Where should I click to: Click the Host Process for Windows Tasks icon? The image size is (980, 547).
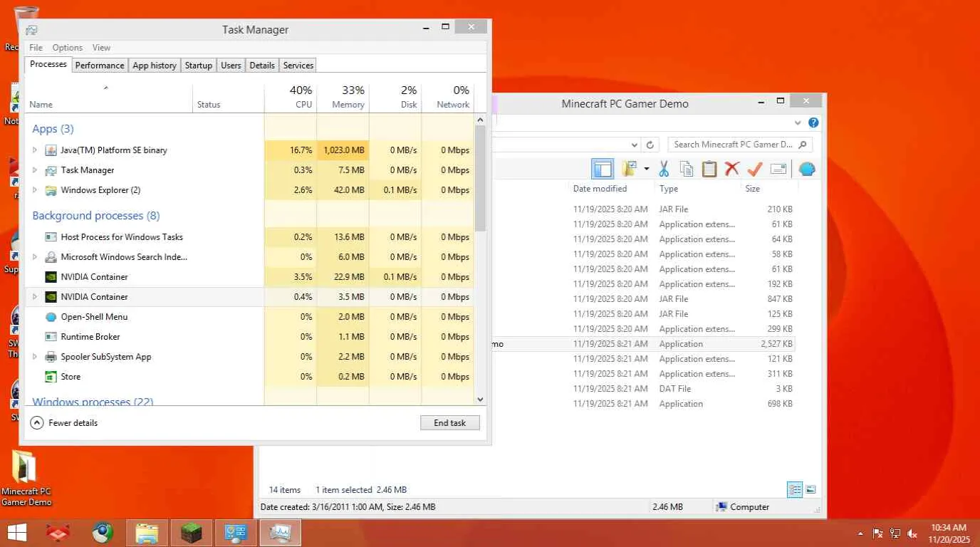click(51, 237)
